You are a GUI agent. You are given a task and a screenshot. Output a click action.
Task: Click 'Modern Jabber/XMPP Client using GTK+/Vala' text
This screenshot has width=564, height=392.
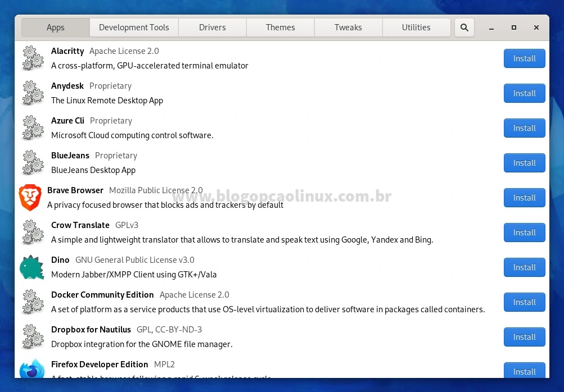tap(134, 275)
